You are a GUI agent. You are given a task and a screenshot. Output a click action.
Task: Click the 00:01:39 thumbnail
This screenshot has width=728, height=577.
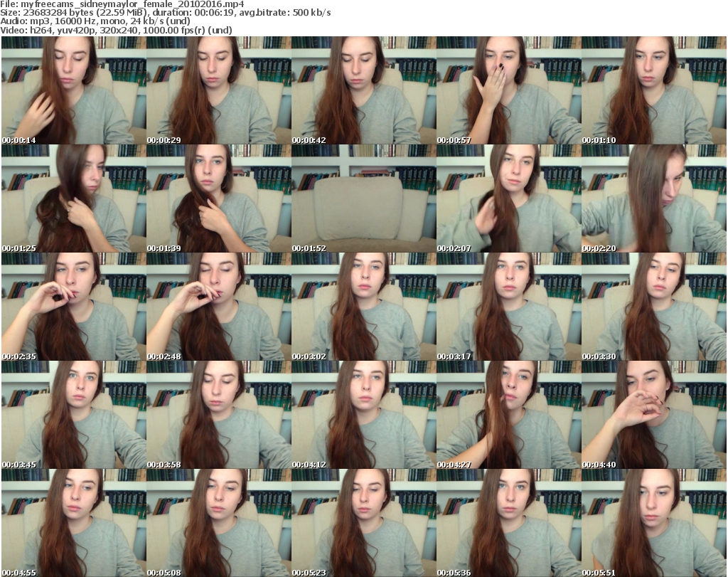[x=219, y=198]
